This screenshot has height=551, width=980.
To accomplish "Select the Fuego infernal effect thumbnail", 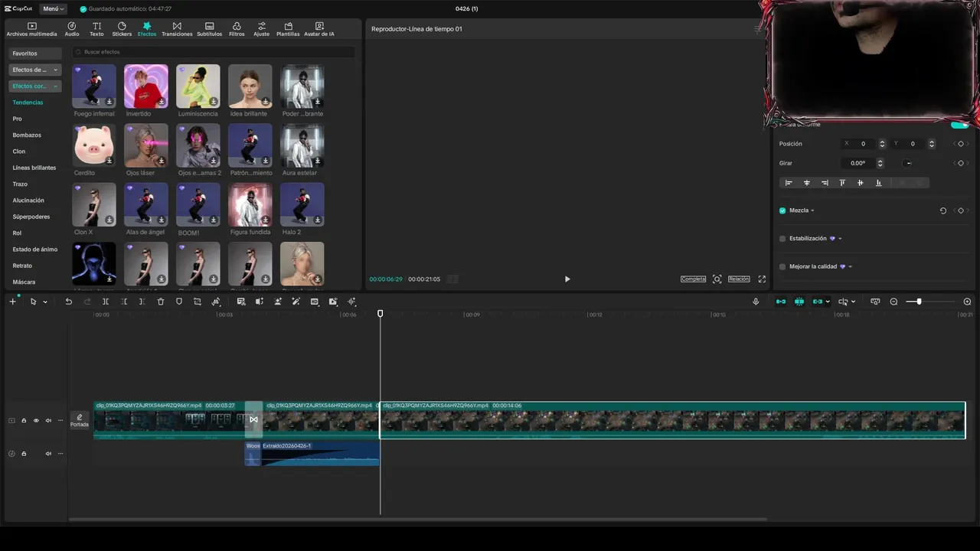I will coord(94,86).
